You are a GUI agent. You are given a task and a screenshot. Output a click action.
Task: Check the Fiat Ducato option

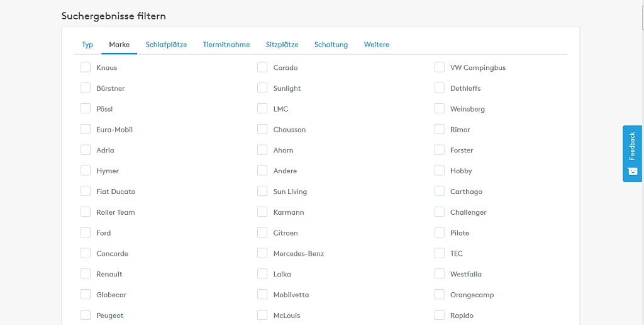(86, 191)
